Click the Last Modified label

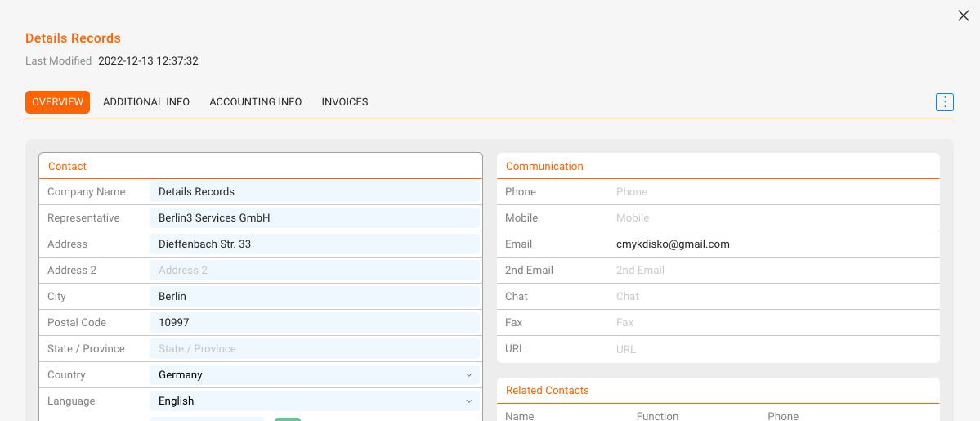pos(59,60)
